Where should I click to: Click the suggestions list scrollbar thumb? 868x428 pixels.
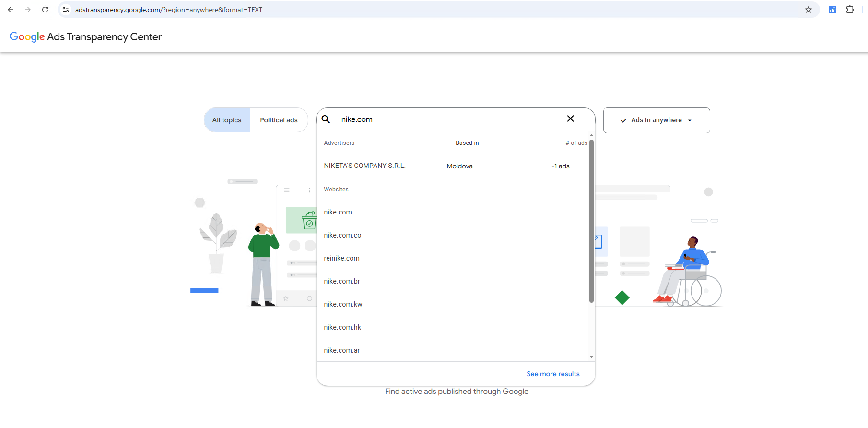[x=591, y=221]
